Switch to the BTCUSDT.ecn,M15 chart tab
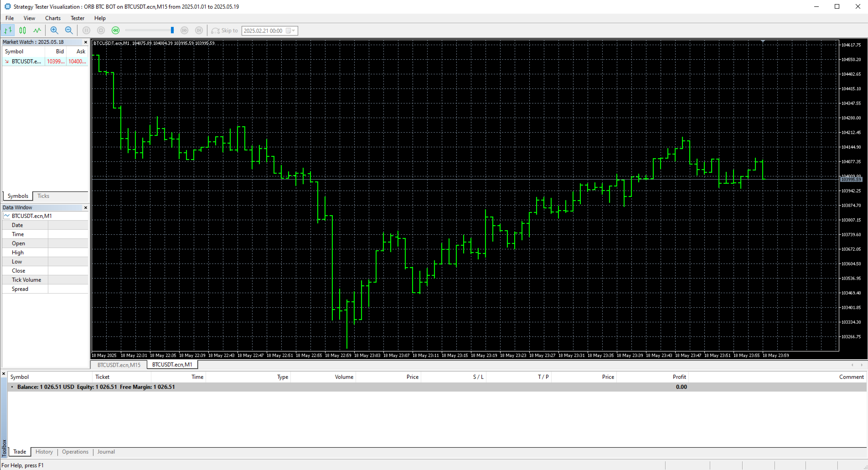 (x=118, y=365)
